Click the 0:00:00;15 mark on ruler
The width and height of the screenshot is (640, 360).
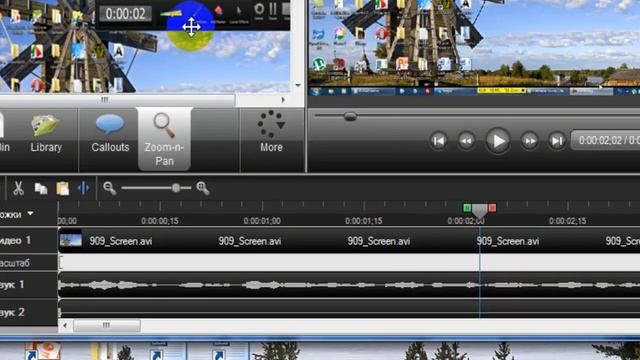point(160,221)
